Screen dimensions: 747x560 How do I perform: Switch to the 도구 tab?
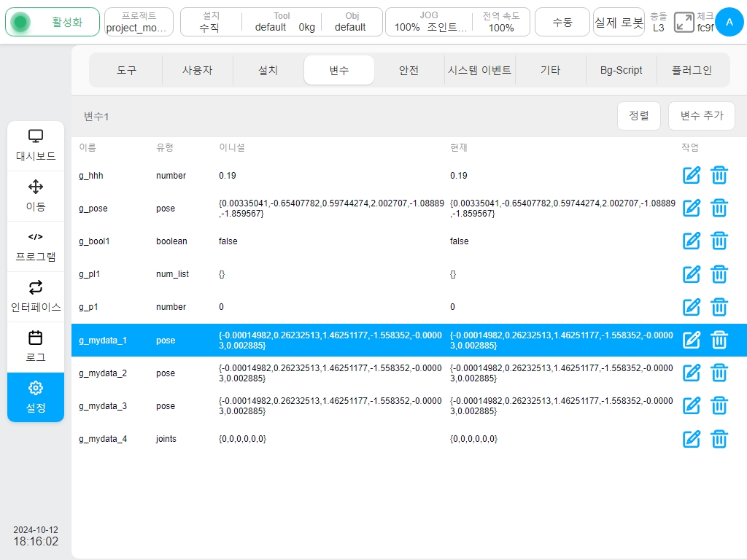pyautogui.click(x=126, y=70)
